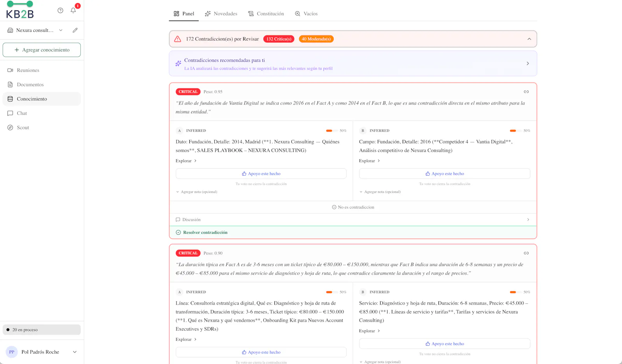Screen dimensions: 622x364
Task: Explorar fact B about Vantia Digital 2016
Action: (369, 161)
